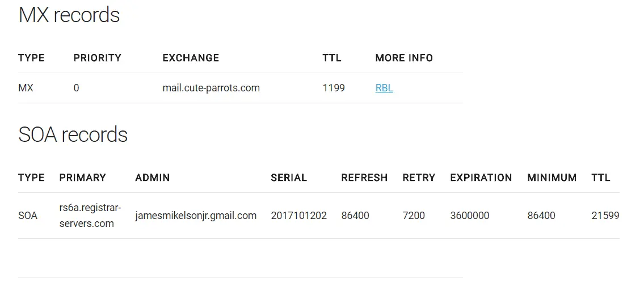The height and width of the screenshot is (282, 644).
Task: Click the MX table TTL header
Action: (331, 58)
